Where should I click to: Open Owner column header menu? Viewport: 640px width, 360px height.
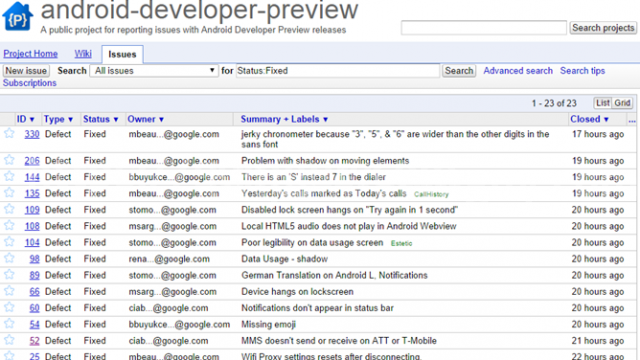pyautogui.click(x=145, y=119)
